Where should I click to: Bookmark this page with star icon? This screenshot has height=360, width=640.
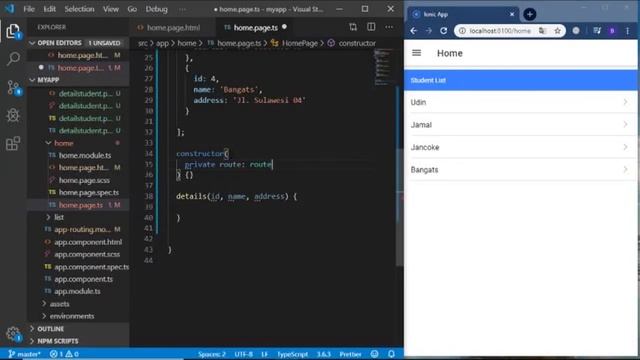pyautogui.click(x=558, y=31)
